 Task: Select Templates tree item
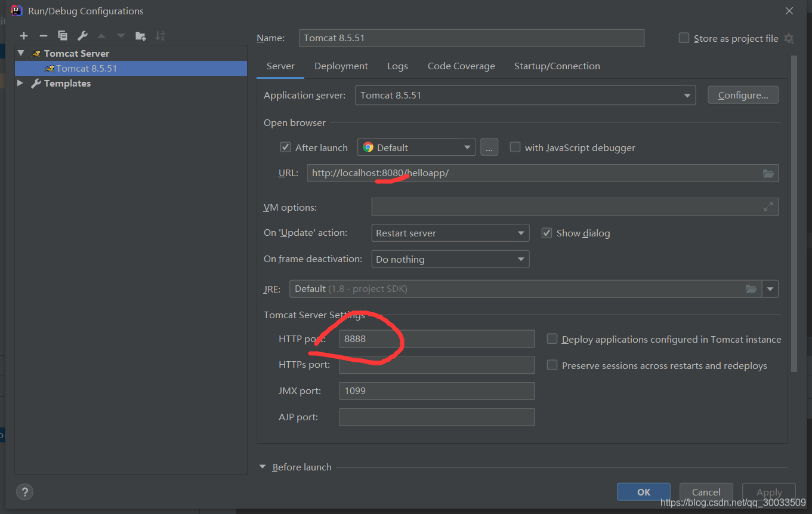(x=67, y=83)
